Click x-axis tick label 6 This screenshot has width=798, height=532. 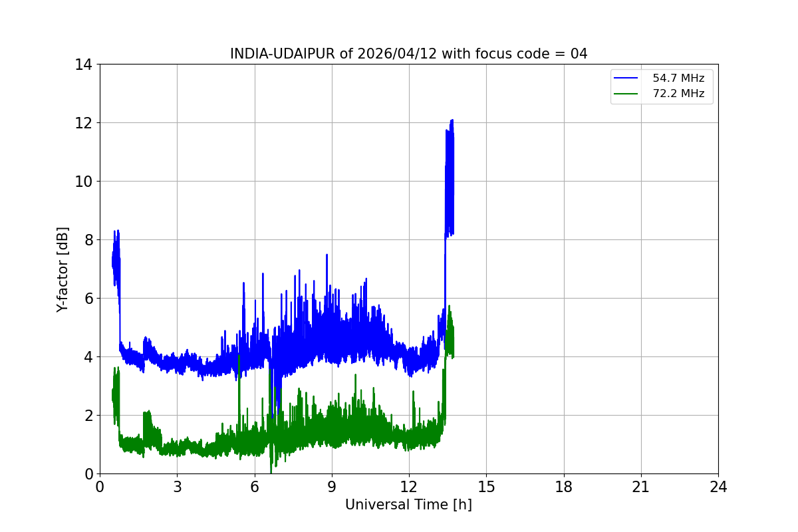pyautogui.click(x=254, y=487)
